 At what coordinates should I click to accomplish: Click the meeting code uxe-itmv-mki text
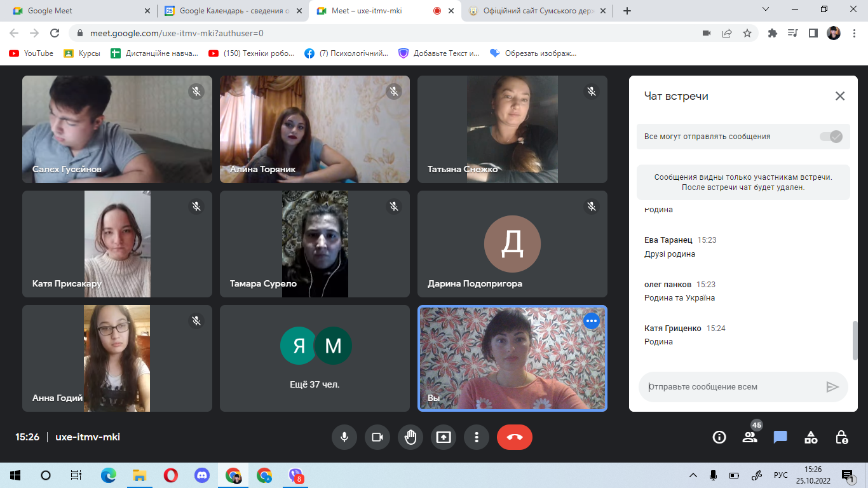tap(88, 437)
